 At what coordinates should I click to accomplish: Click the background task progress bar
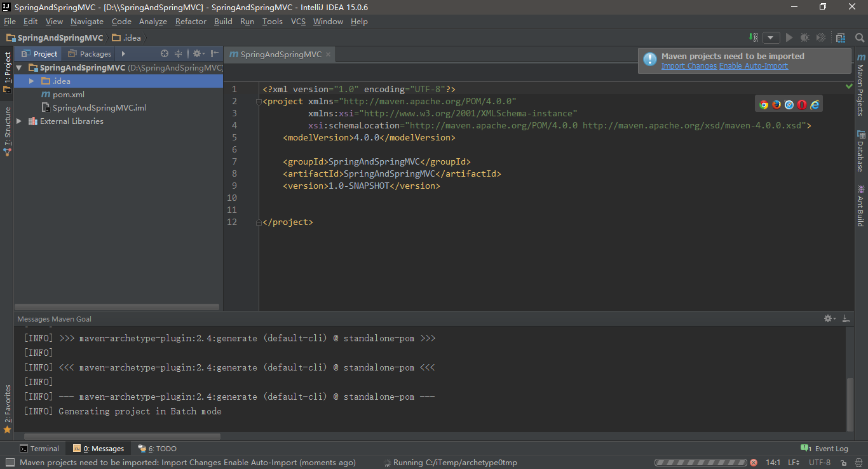[701, 463]
